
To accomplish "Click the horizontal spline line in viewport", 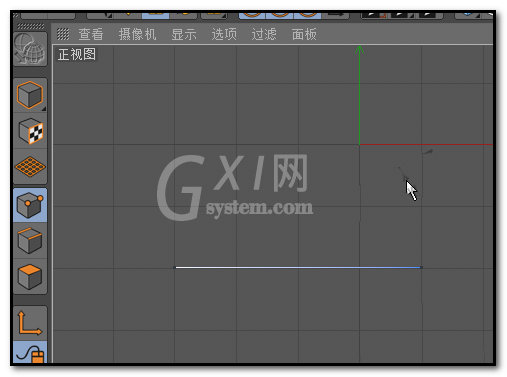I will (x=298, y=267).
